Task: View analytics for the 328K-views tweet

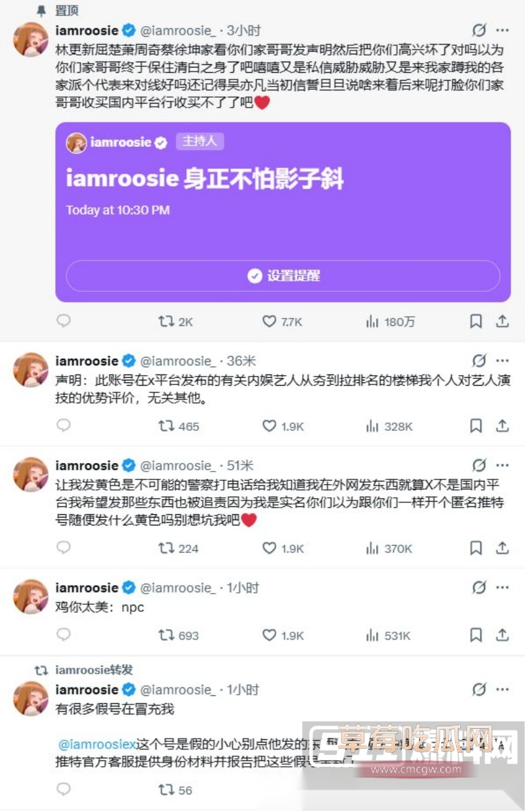Action: coord(388,426)
